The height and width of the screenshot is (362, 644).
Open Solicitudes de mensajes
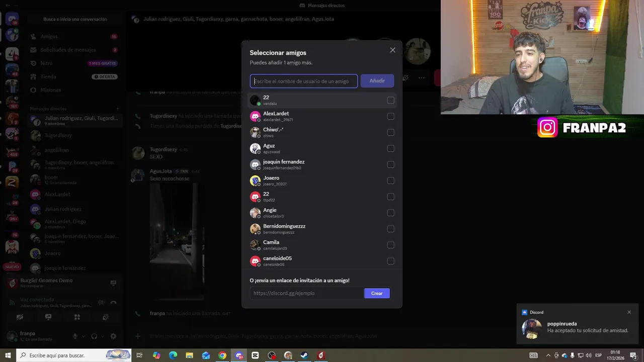pyautogui.click(x=74, y=50)
